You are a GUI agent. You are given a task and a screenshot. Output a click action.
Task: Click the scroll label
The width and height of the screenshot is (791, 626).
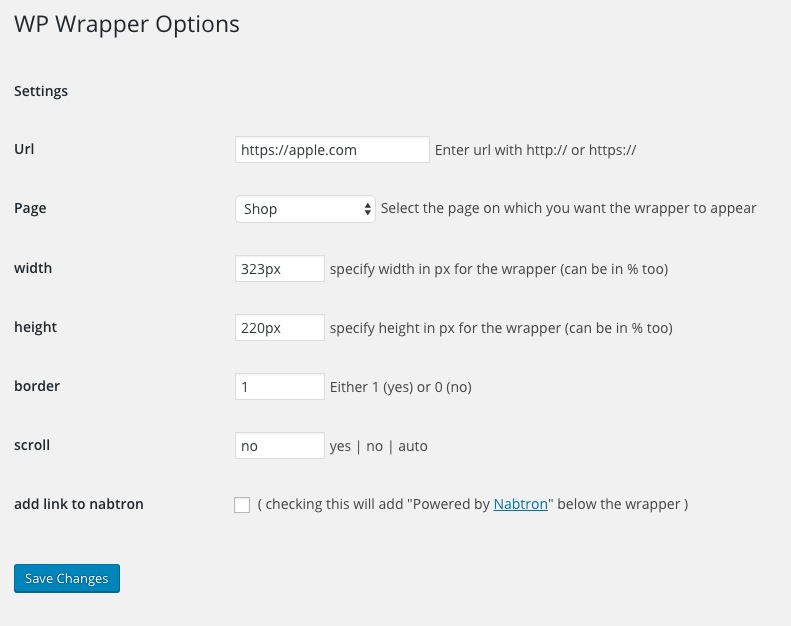click(x=32, y=445)
